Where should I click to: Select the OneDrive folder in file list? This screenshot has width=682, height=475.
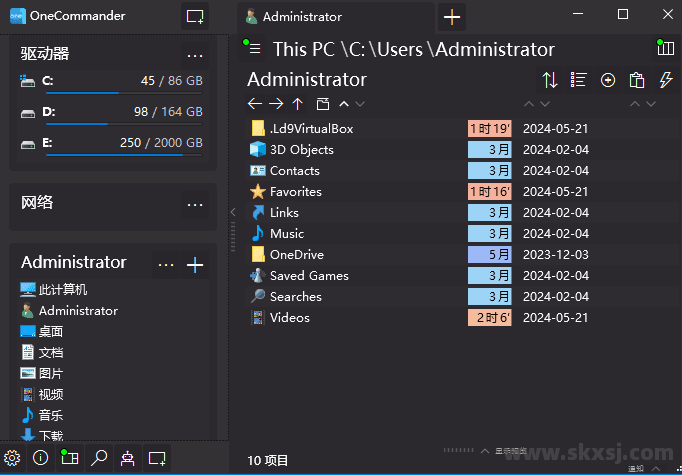pos(296,255)
